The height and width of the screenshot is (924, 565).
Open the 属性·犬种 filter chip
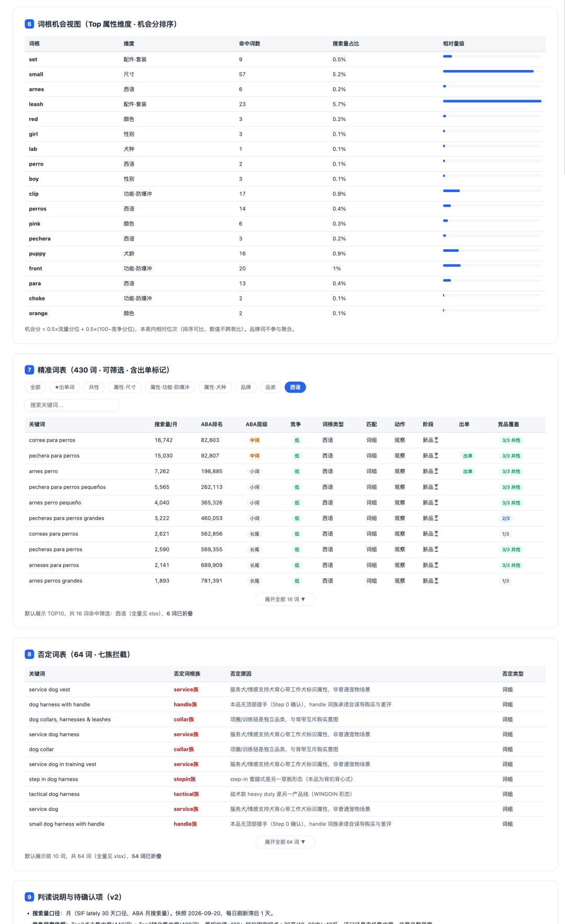tap(215, 387)
